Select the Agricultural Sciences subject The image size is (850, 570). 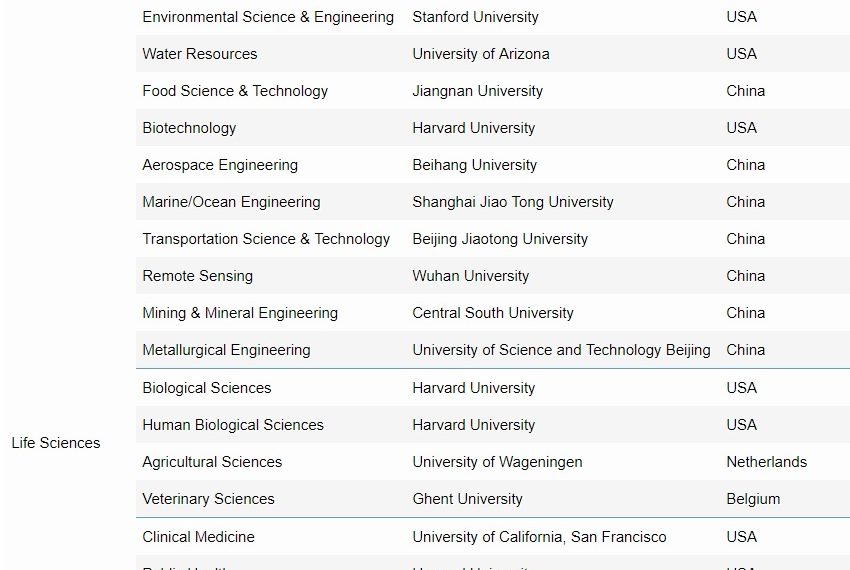(212, 462)
